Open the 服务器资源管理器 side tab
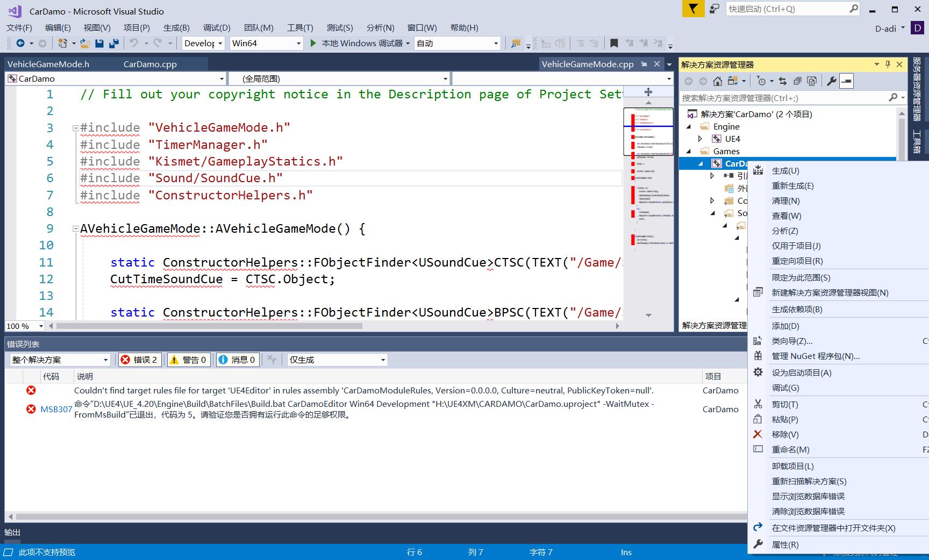Screen dimensions: 929x560 [917, 89]
